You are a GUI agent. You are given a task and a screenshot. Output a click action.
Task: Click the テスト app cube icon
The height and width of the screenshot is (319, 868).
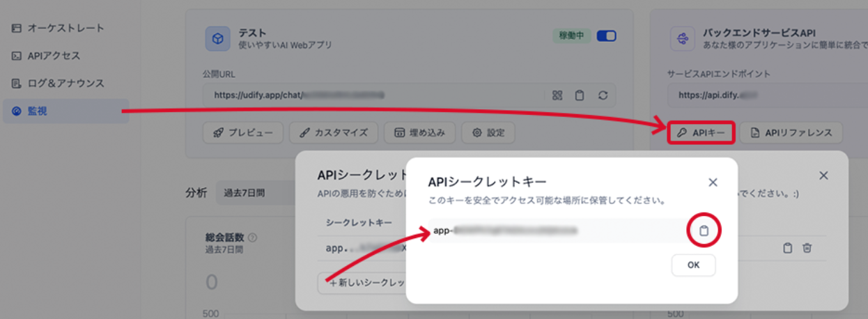(217, 39)
